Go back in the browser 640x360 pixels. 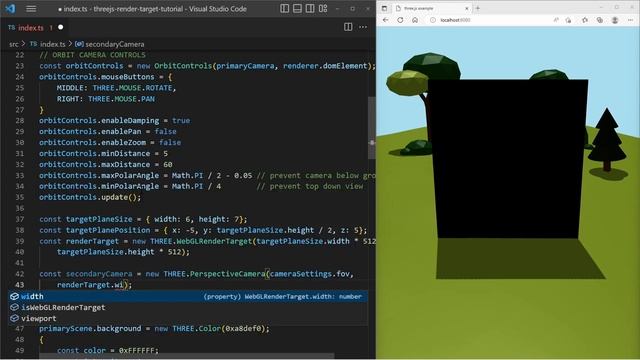pyautogui.click(x=386, y=20)
